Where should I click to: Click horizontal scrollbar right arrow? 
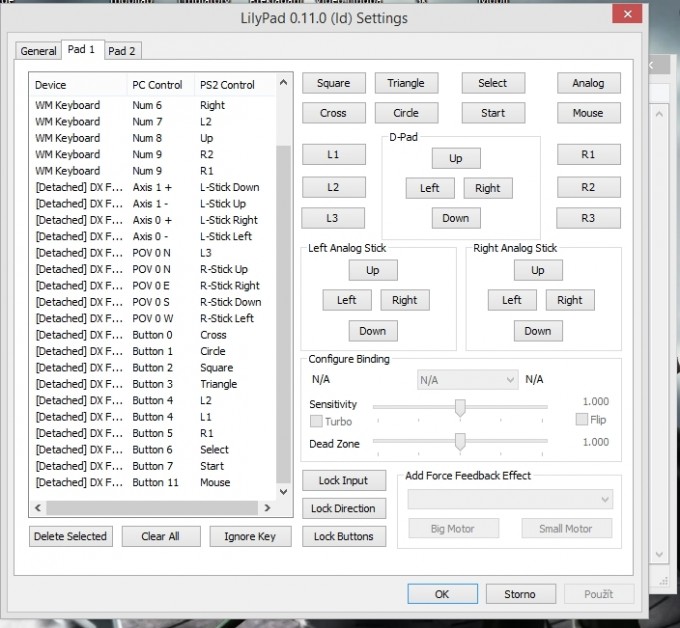(x=267, y=507)
